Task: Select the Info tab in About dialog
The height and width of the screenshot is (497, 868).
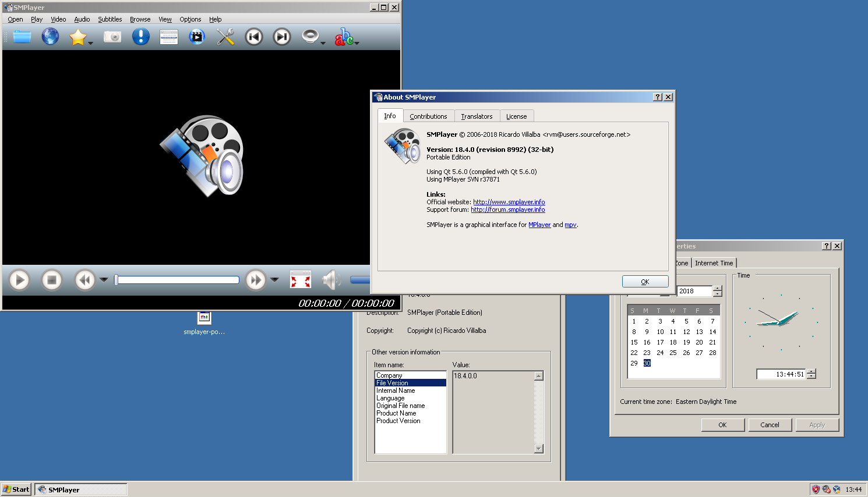Action: click(390, 116)
